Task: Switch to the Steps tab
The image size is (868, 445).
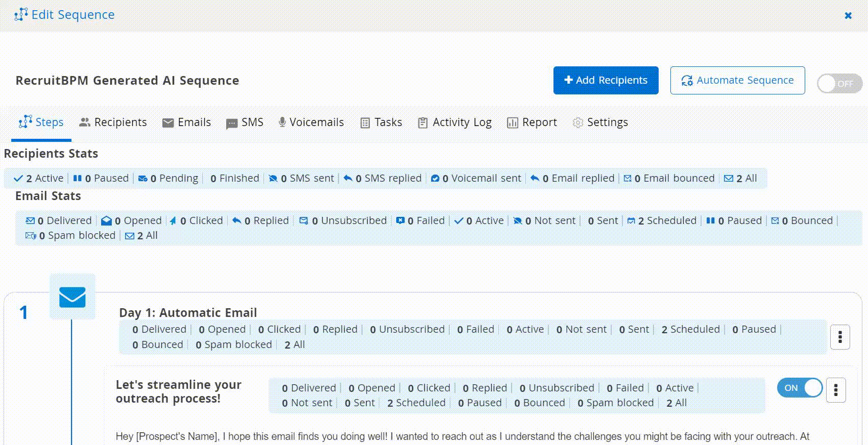Action: tap(41, 122)
